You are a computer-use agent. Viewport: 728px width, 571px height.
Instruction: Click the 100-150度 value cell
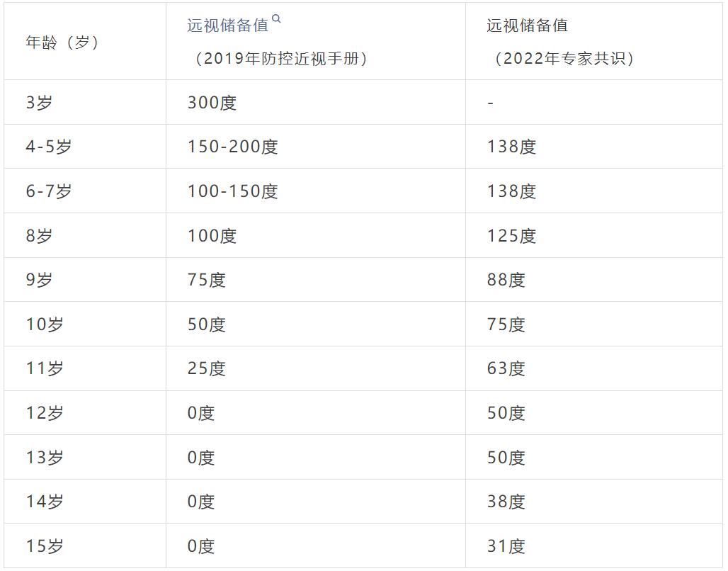[x=232, y=191]
